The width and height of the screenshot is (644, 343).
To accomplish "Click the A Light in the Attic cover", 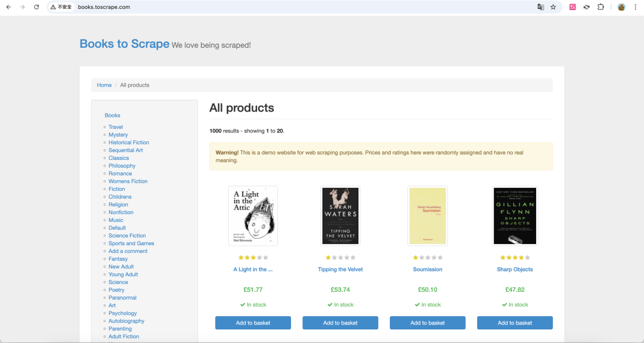I will (x=253, y=216).
